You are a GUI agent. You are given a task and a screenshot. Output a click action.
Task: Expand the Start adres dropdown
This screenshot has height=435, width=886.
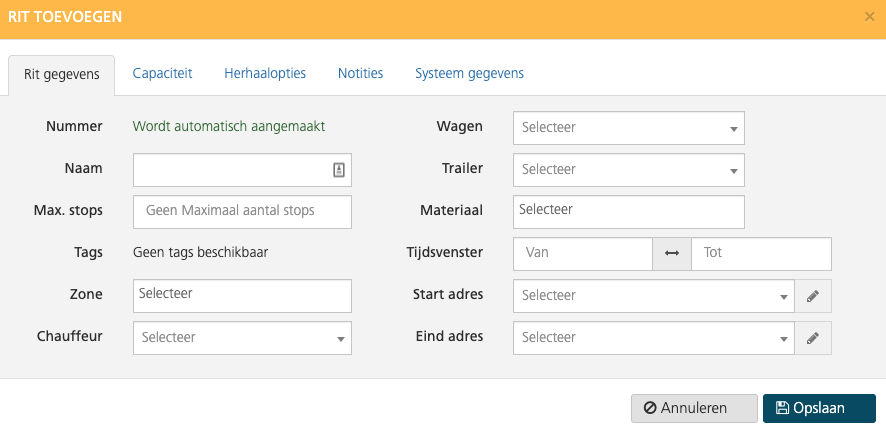pos(654,296)
